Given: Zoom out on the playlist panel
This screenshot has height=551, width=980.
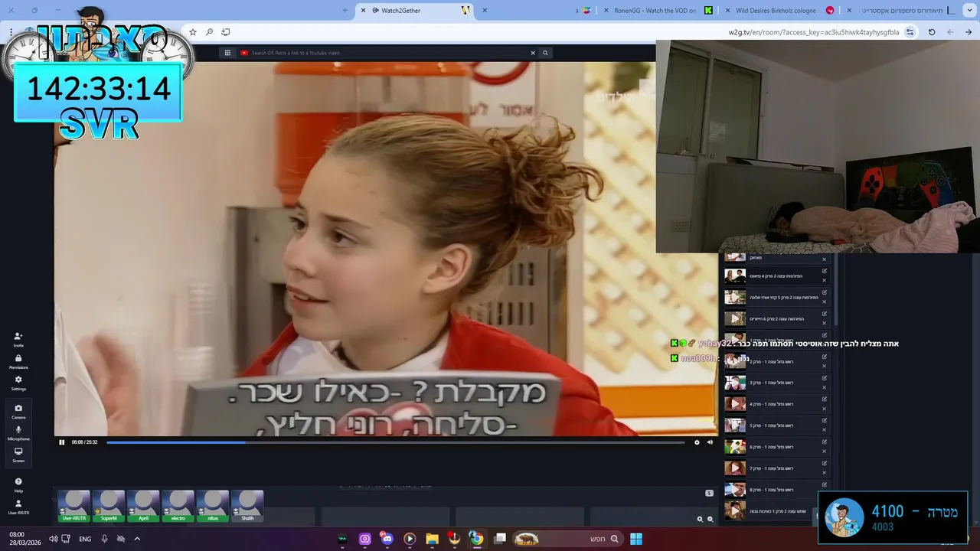Looking at the screenshot, I should tap(710, 519).
